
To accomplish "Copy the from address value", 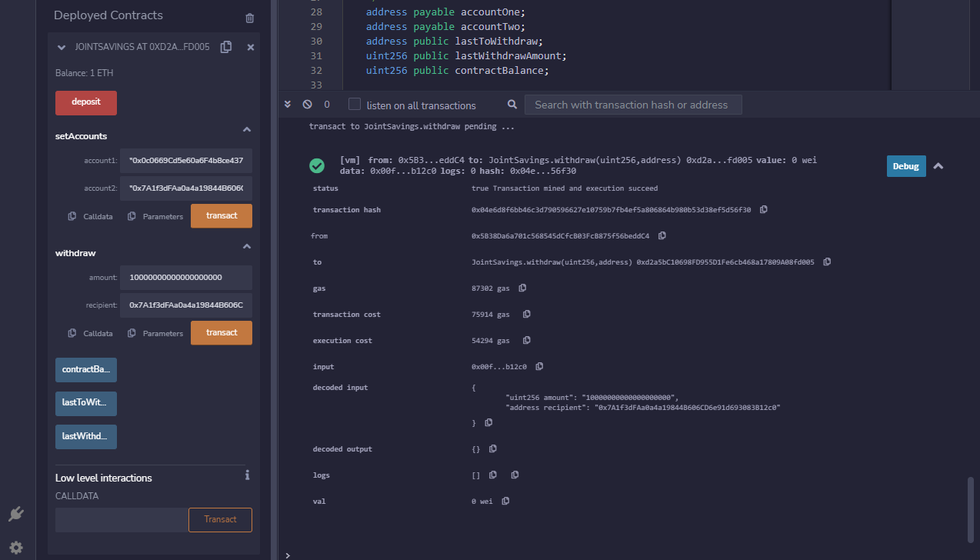I will (662, 235).
